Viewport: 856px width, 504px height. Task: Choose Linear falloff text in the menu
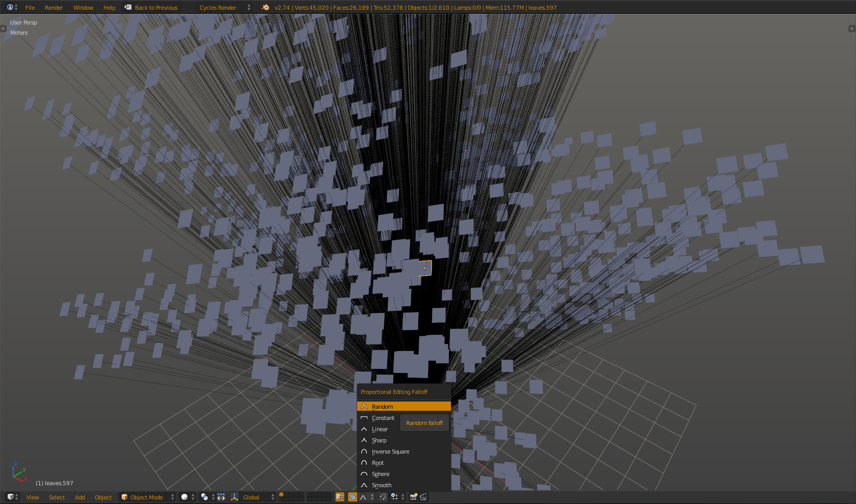click(x=380, y=429)
